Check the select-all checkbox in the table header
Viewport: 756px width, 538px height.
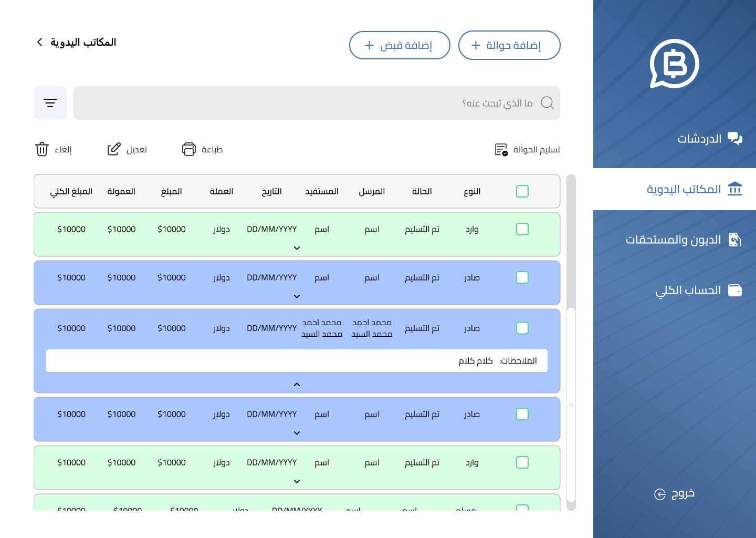[522, 191]
